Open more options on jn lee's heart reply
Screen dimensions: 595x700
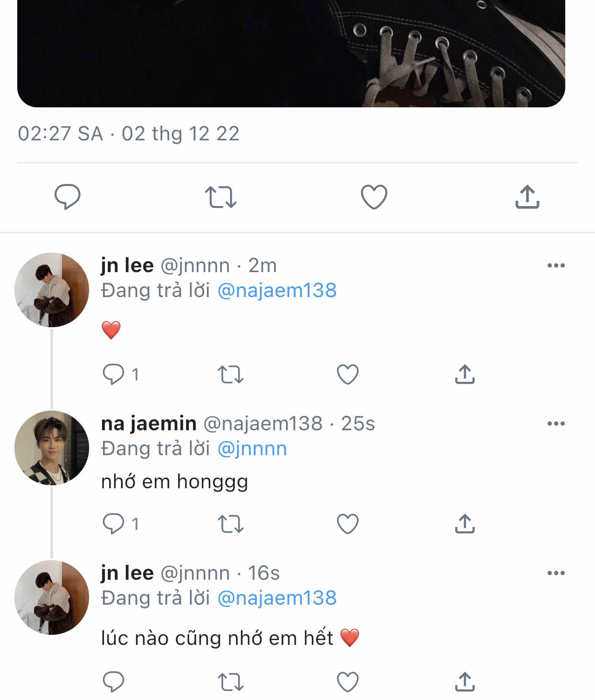click(556, 265)
